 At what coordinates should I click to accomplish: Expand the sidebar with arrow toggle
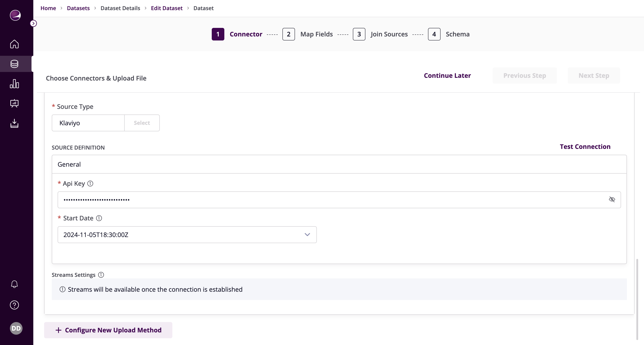pyautogui.click(x=34, y=23)
